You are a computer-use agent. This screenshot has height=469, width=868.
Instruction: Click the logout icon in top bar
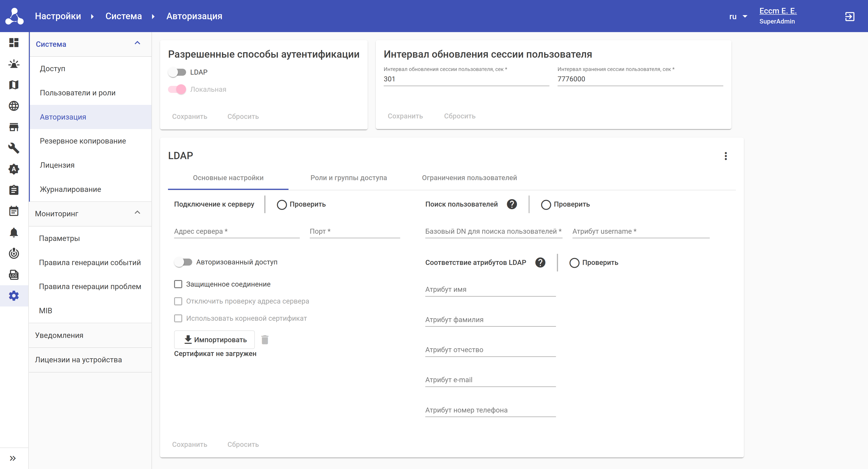pyautogui.click(x=849, y=16)
